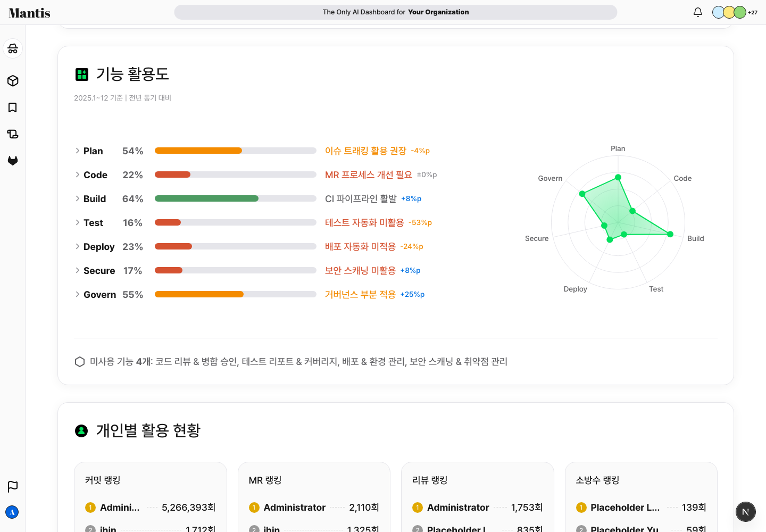Open the cube package sidebar icon

point(13,81)
